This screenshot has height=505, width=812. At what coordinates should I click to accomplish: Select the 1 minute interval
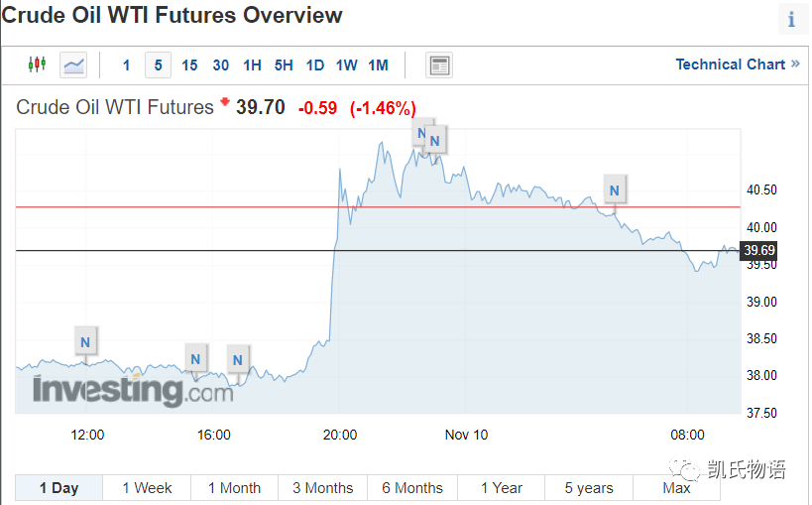[x=126, y=65]
